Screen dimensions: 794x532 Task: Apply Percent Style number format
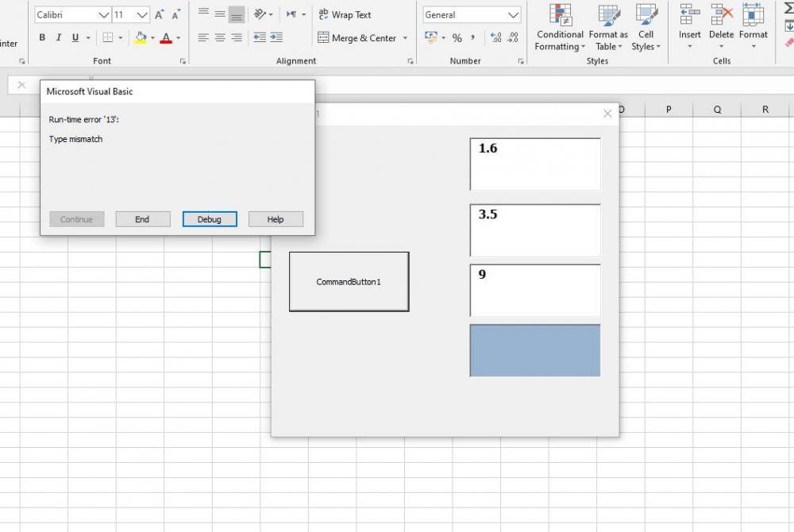coord(457,38)
